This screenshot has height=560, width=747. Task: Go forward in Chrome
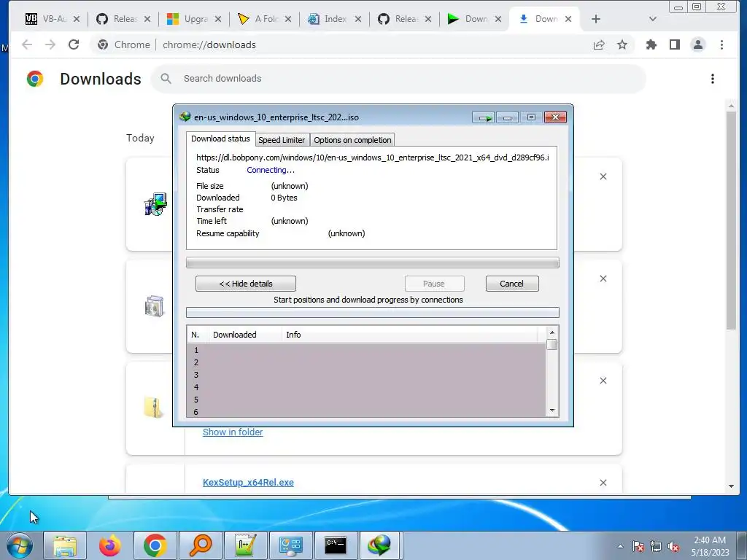click(x=50, y=44)
